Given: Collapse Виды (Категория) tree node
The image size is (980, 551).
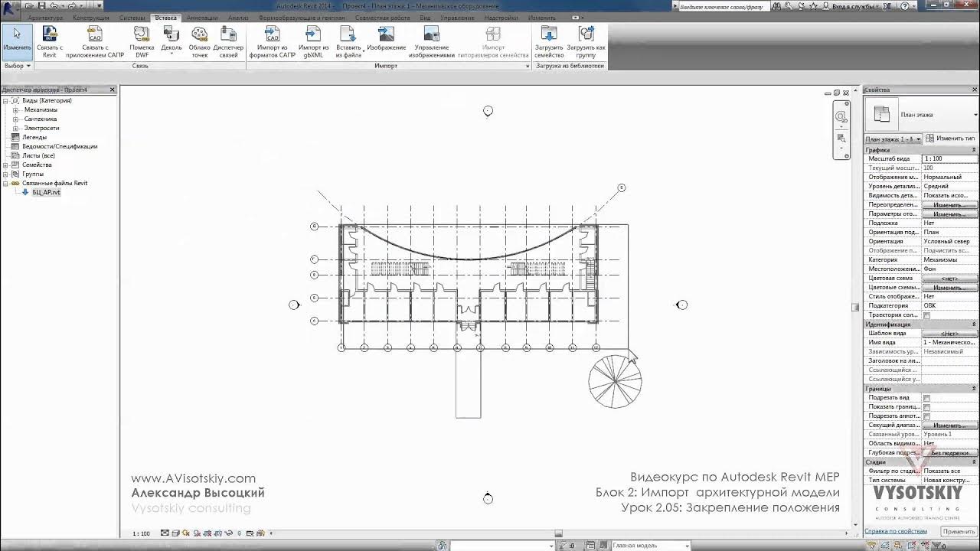Looking at the screenshot, I should (5, 100).
